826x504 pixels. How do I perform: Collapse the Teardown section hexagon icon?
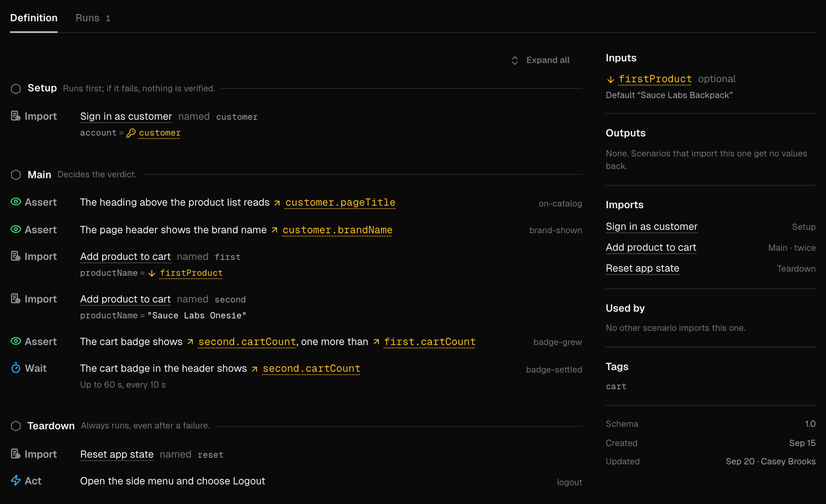click(16, 426)
